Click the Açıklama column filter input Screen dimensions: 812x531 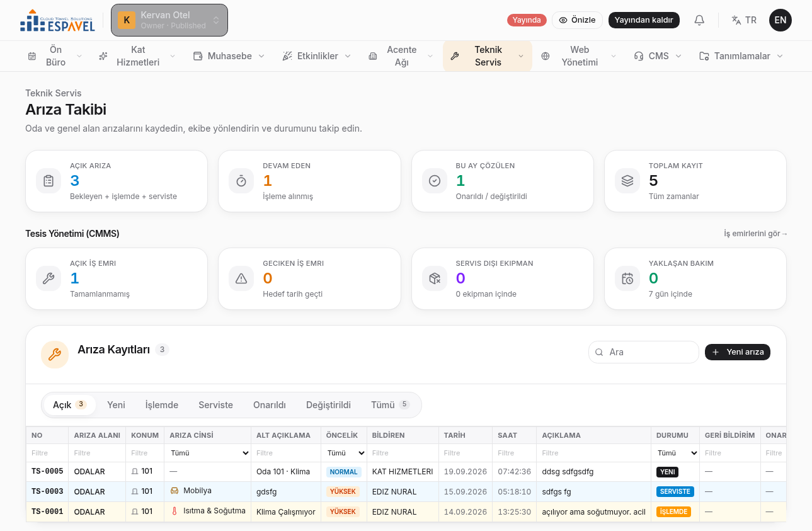594,453
